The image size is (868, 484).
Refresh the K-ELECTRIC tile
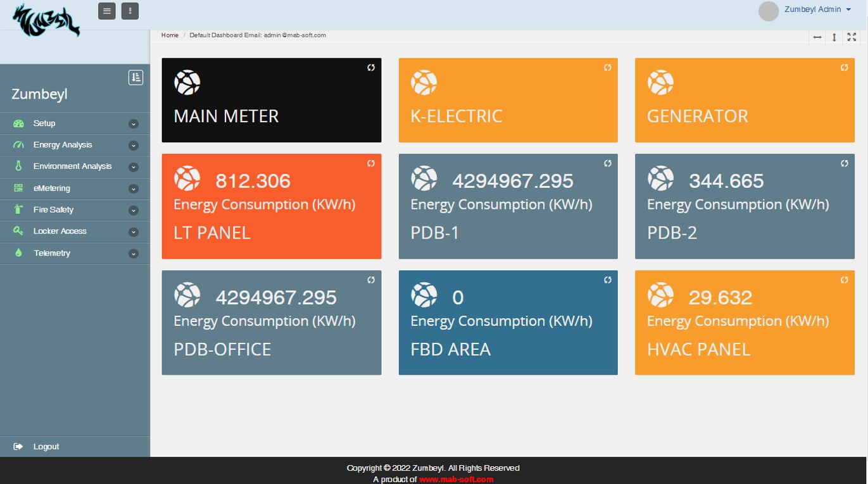[608, 68]
